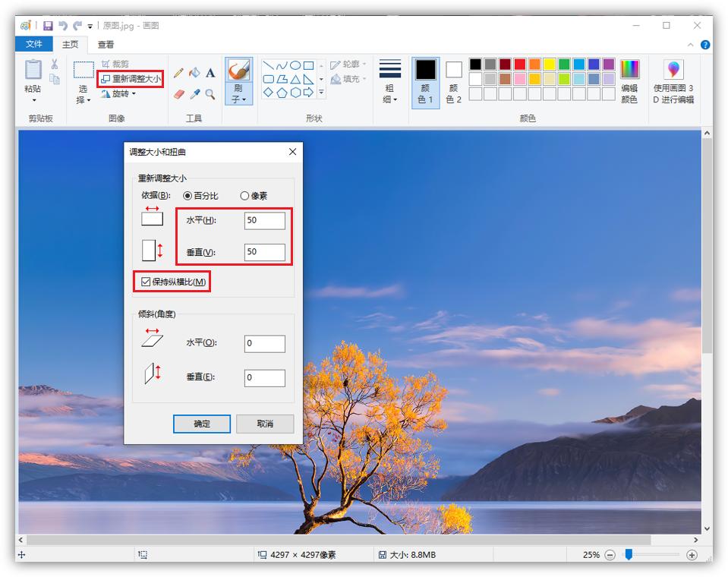Open Edit colors (编辑颜色)
This screenshot has width=728, height=577.
click(x=629, y=81)
